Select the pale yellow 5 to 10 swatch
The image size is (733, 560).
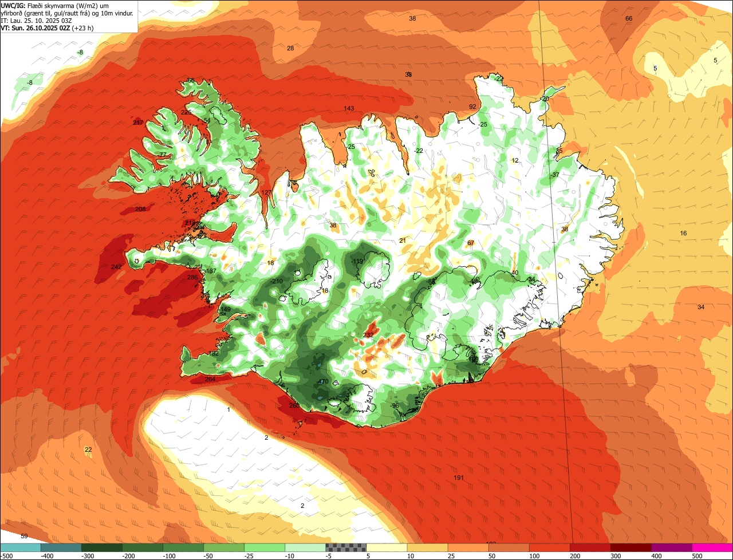click(x=387, y=547)
